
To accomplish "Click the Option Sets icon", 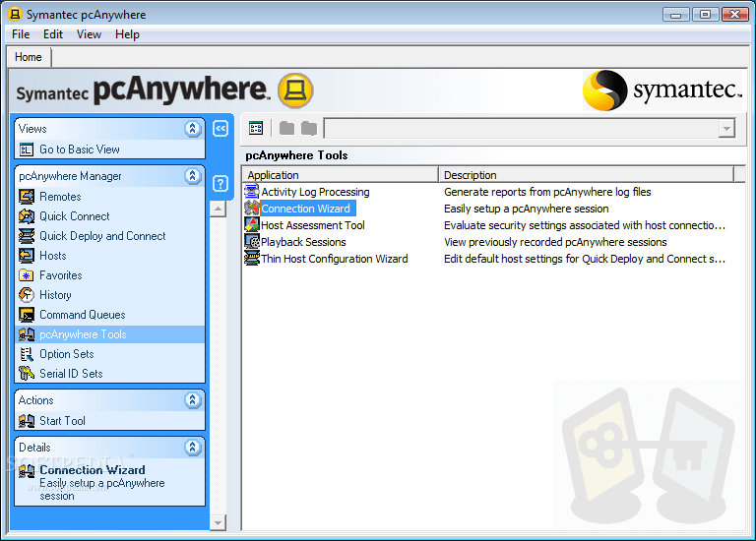I will [x=26, y=354].
